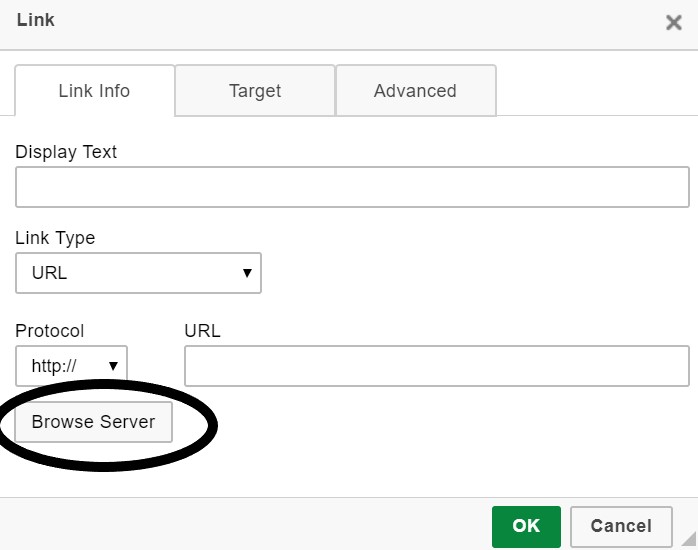Open the Target tab
The width and height of the screenshot is (698, 550).
coord(255,91)
